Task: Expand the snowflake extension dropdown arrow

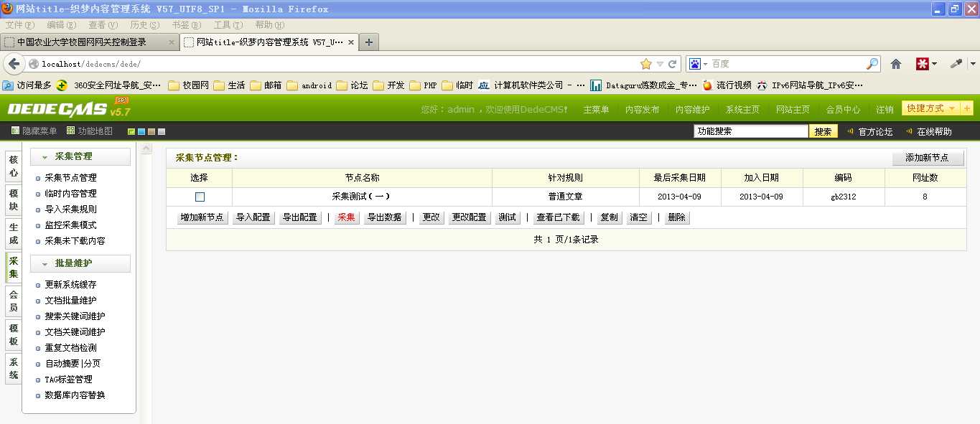Action: (934, 64)
